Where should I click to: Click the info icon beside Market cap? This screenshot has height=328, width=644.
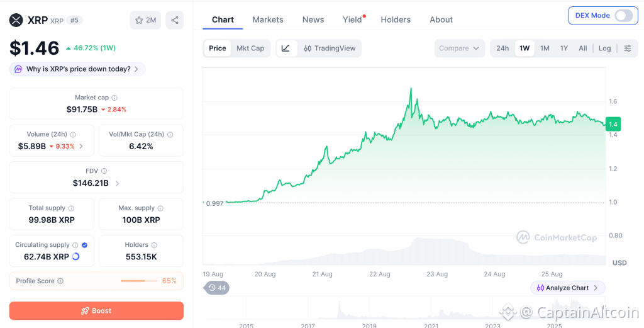pos(114,98)
